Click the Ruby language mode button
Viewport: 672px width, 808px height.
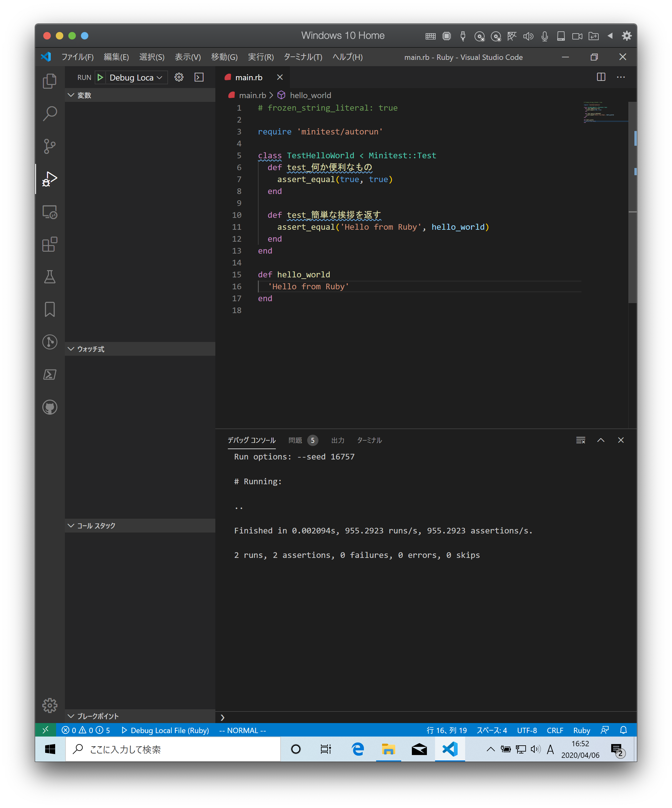(581, 730)
